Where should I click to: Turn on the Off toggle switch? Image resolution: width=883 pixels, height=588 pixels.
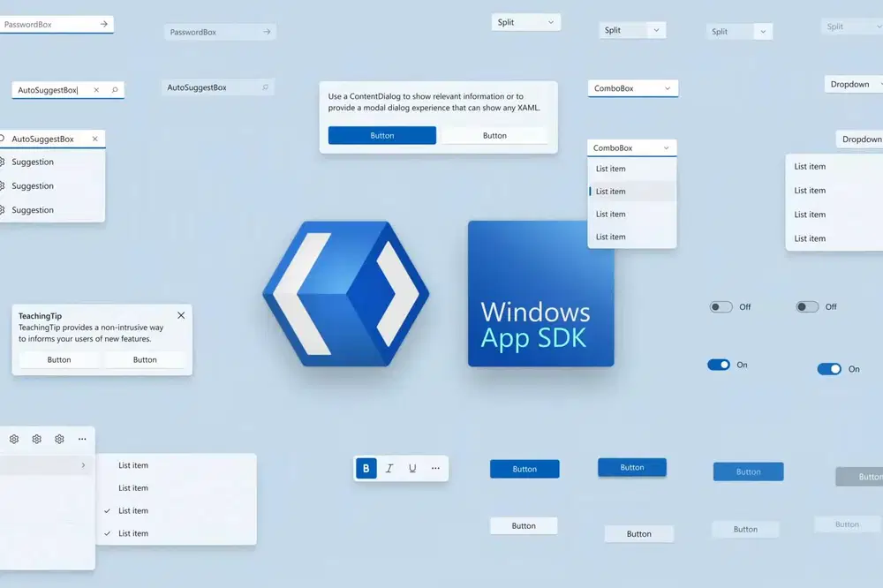(722, 306)
